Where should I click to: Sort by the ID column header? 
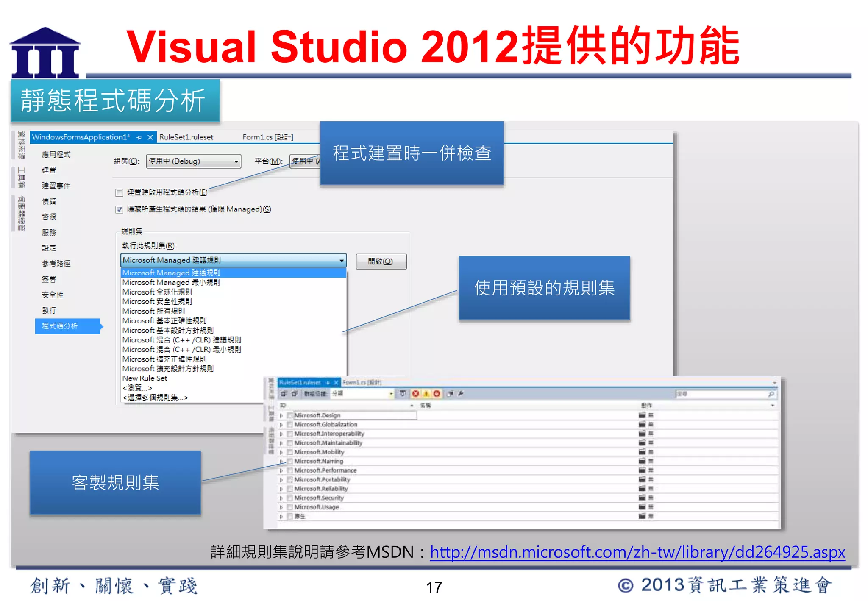click(283, 406)
